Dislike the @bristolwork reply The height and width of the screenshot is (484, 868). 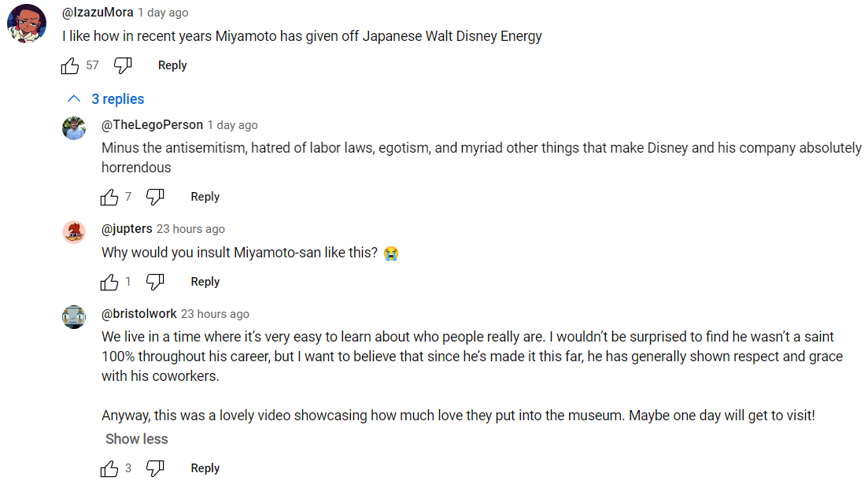pyautogui.click(x=155, y=468)
